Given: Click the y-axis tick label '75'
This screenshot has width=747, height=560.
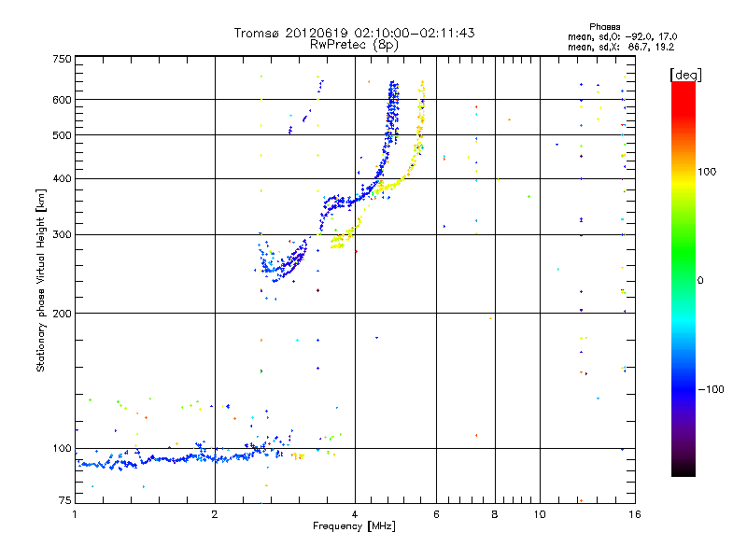Looking at the screenshot, I should tap(65, 500).
